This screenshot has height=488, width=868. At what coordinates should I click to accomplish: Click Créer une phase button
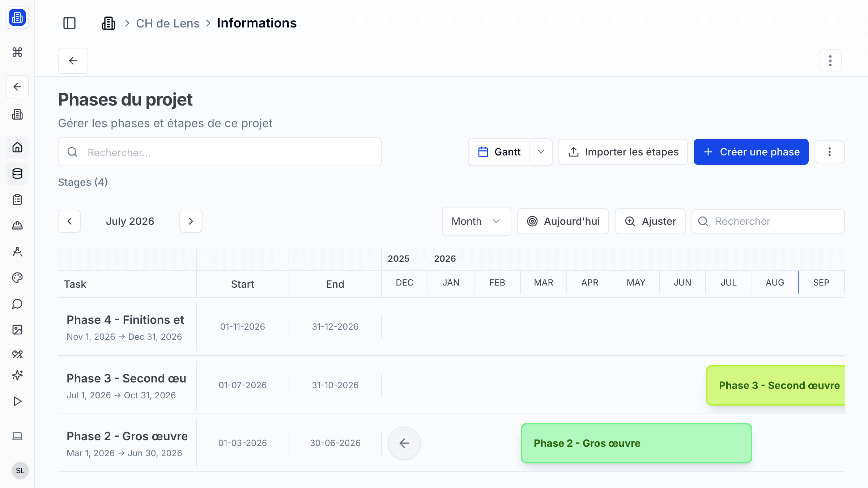(x=751, y=152)
